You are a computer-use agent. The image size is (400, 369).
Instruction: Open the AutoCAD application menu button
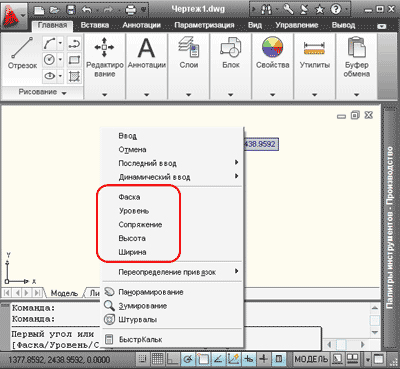(x=13, y=16)
